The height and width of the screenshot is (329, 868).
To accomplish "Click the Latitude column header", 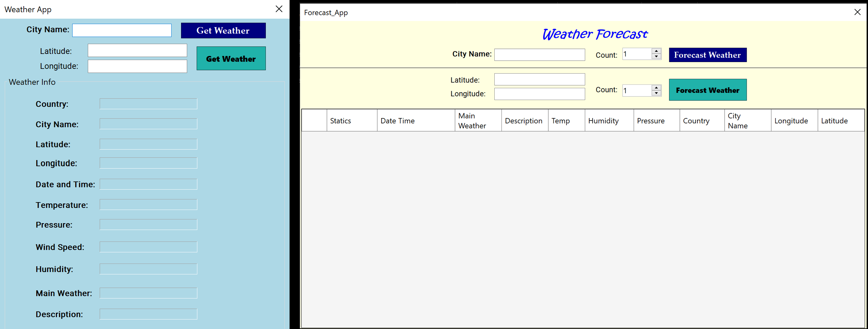I will click(841, 120).
